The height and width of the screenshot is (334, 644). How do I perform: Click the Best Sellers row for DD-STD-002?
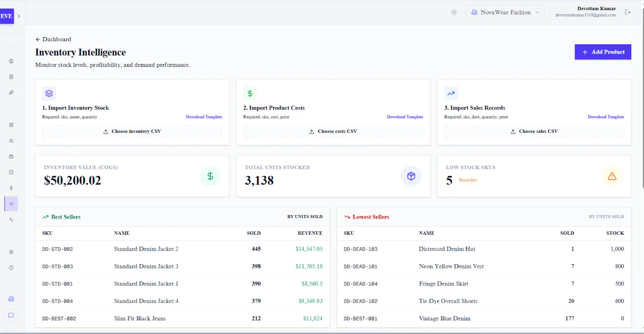pos(182,249)
